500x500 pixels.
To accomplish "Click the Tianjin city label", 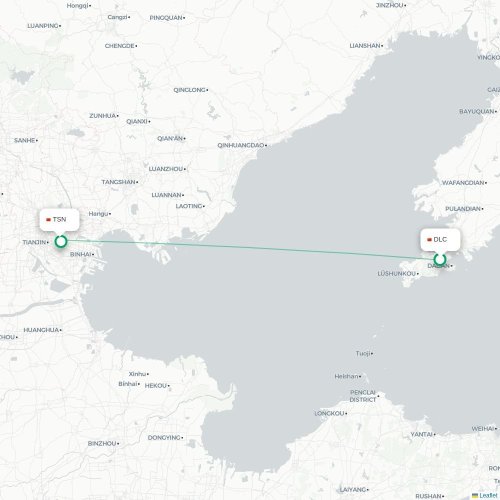I will click(x=34, y=242).
